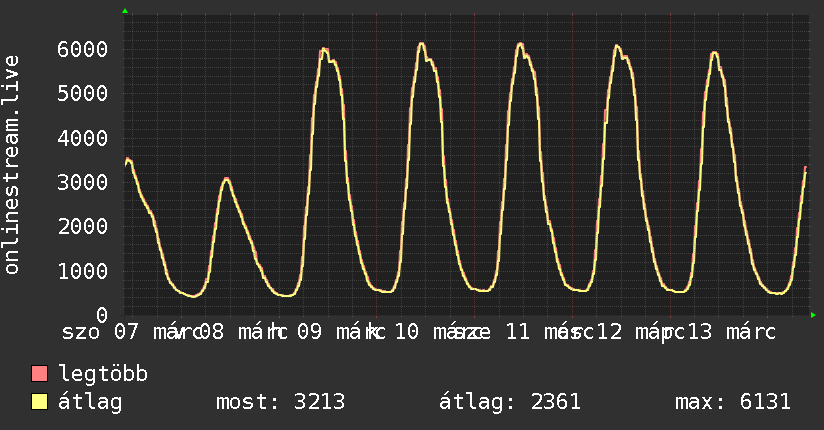Image resolution: width=824 pixels, height=430 pixels.
Task: Click the 10 márc date label
Action: [439, 332]
